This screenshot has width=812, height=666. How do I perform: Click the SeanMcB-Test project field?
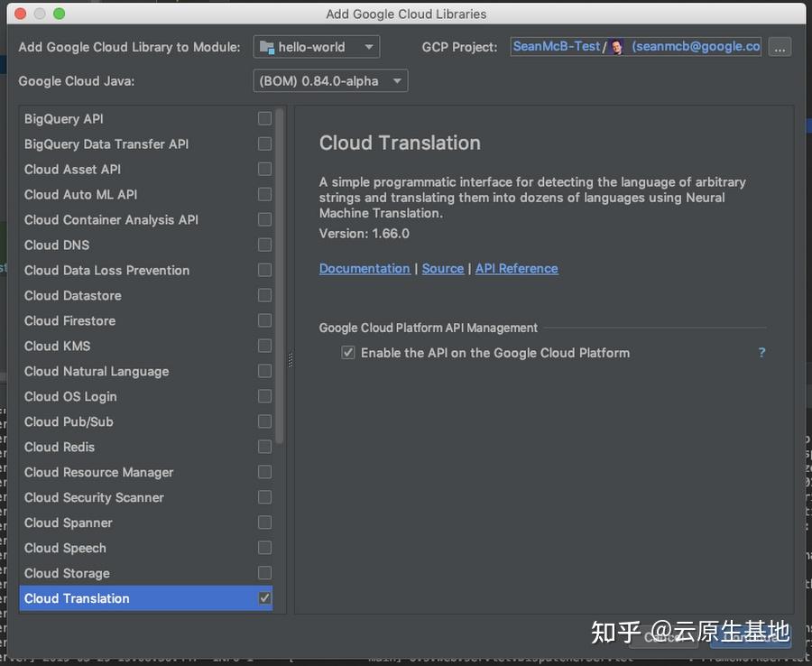click(556, 46)
